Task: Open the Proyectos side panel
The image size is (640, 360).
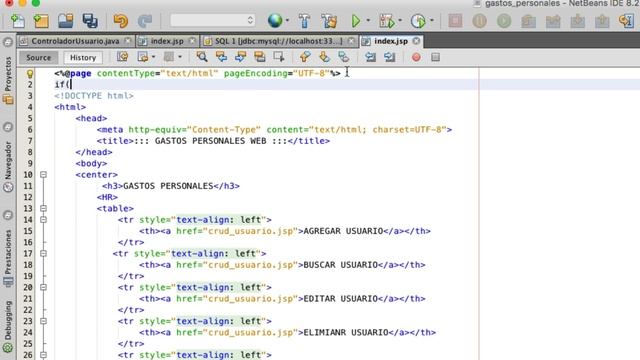Action: tap(8, 80)
